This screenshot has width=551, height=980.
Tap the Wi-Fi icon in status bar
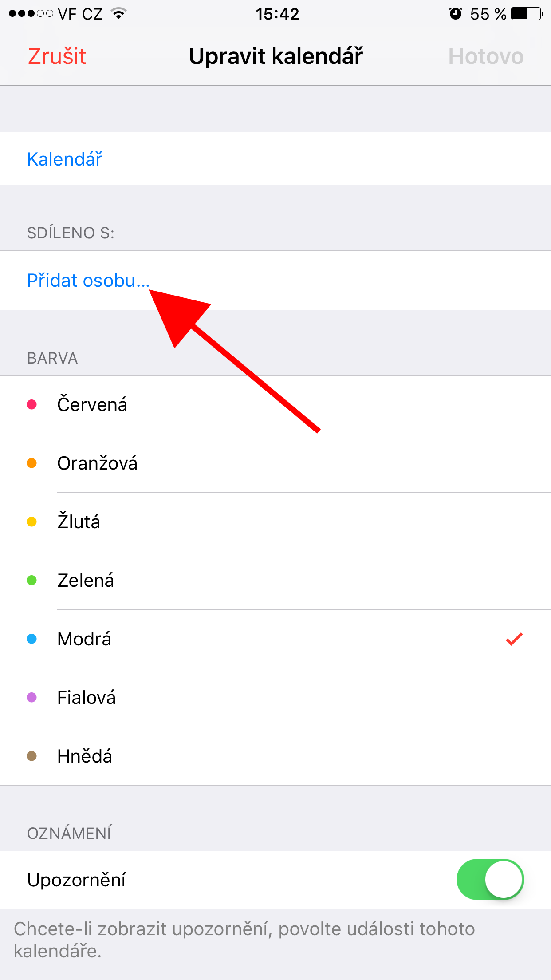[x=118, y=13]
